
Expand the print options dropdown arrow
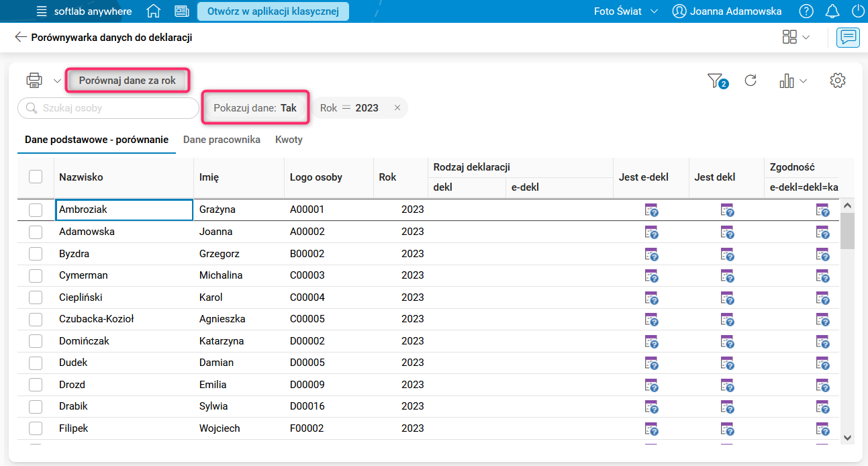(x=57, y=81)
